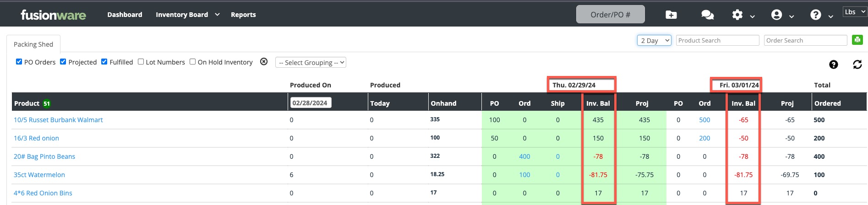Go to the Reports menu item
The image size is (868, 205).
point(243,15)
